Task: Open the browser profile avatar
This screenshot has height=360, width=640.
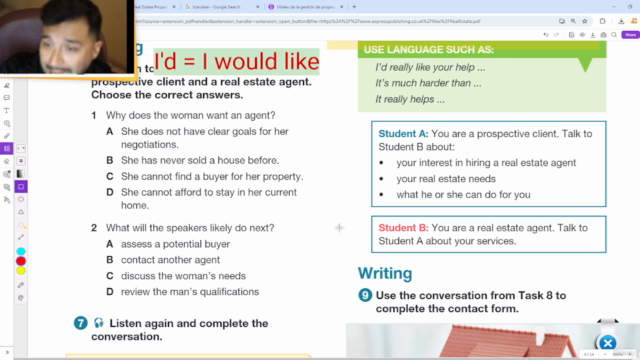Action: [634, 21]
